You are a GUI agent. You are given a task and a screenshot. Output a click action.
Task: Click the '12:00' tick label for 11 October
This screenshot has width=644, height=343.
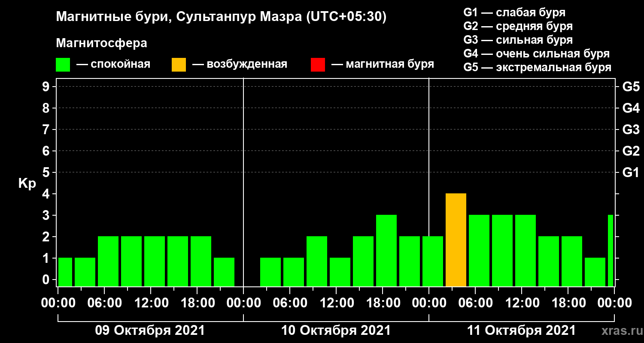pyautogui.click(x=522, y=303)
